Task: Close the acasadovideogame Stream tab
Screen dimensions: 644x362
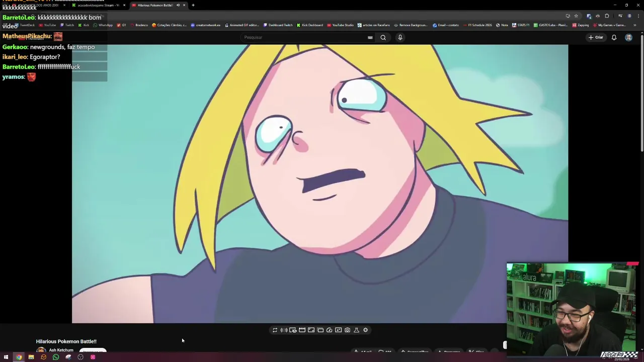Action: point(124,5)
